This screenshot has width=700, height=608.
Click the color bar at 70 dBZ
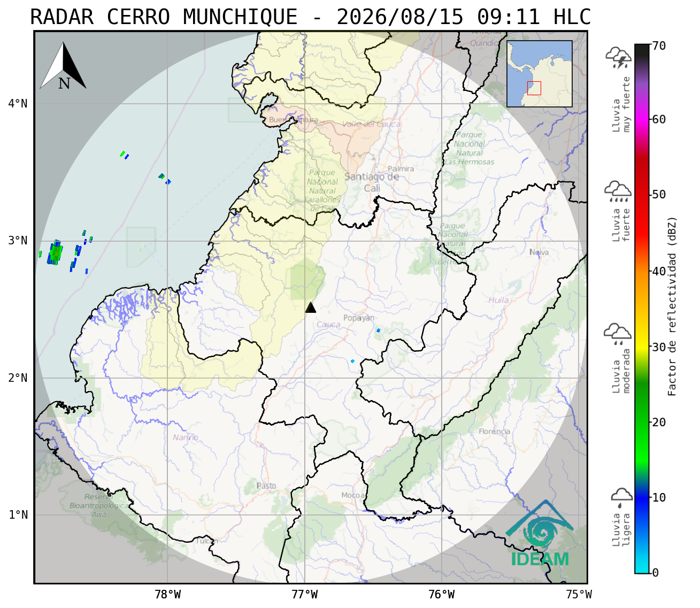(x=642, y=46)
